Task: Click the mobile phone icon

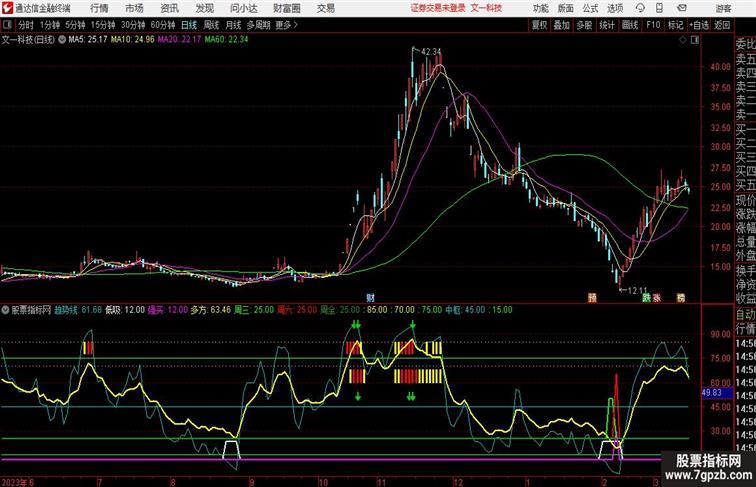Action: (659, 8)
